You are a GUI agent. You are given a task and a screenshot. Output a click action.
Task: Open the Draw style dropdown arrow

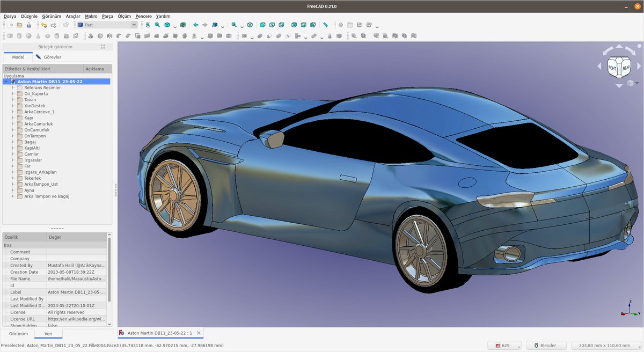pyautogui.click(x=175, y=26)
